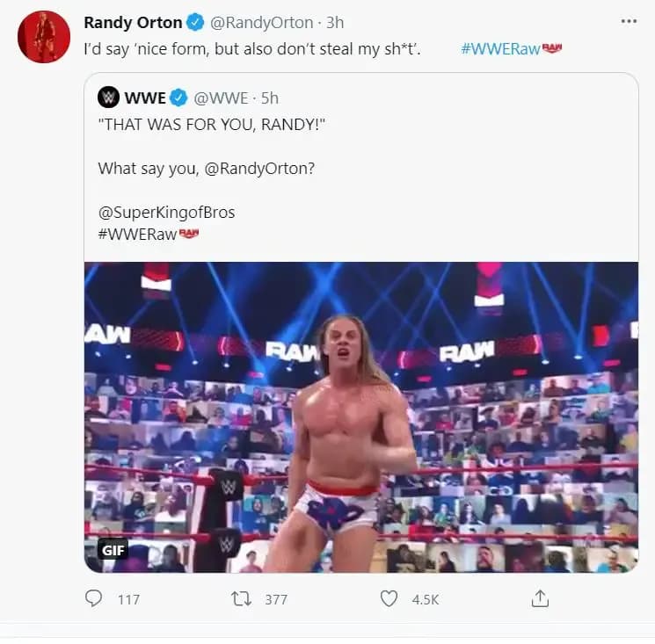The image size is (655, 644).
Task: Like the tweet with the heart icon
Action: [x=389, y=598]
